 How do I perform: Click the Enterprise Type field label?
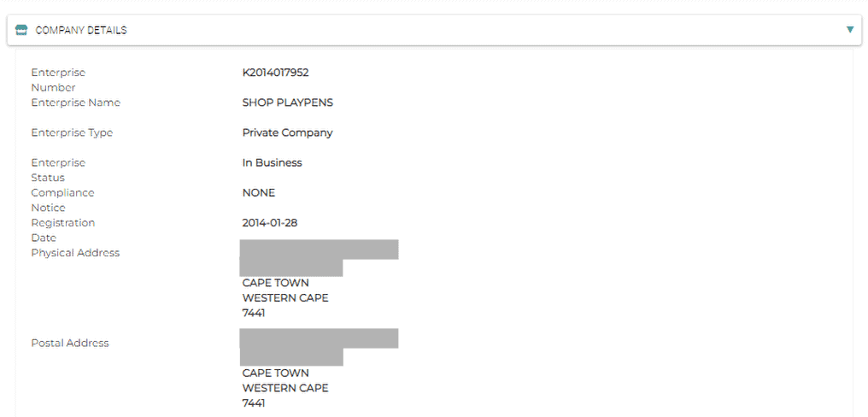tap(72, 132)
